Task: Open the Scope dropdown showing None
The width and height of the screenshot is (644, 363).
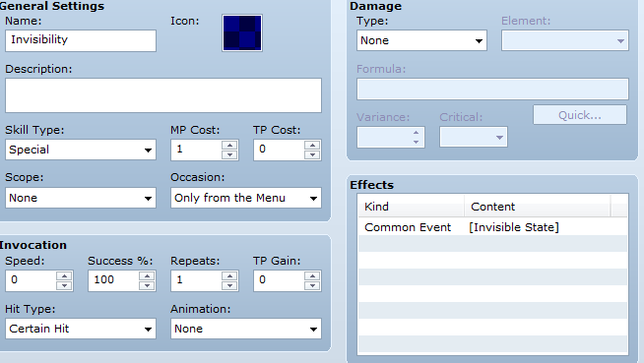Action: coord(81,198)
